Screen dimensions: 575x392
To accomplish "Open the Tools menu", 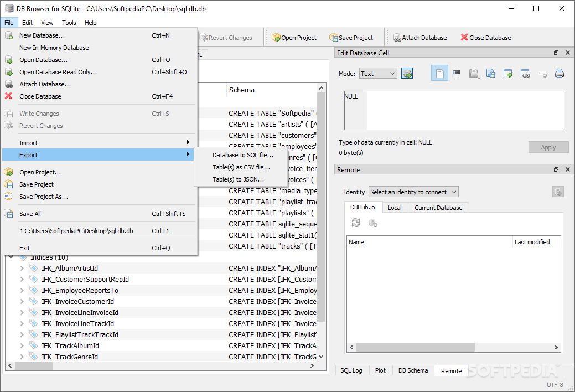I will pos(69,22).
